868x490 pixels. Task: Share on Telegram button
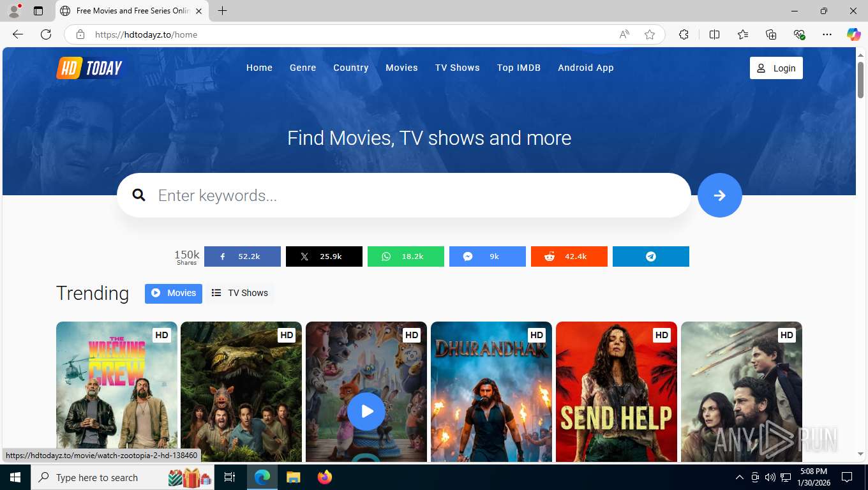pos(651,256)
